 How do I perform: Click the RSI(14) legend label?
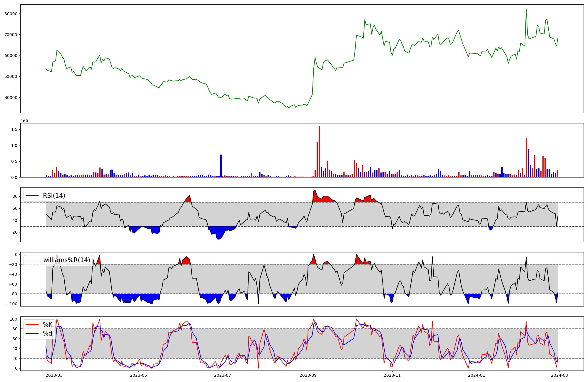[54, 196]
